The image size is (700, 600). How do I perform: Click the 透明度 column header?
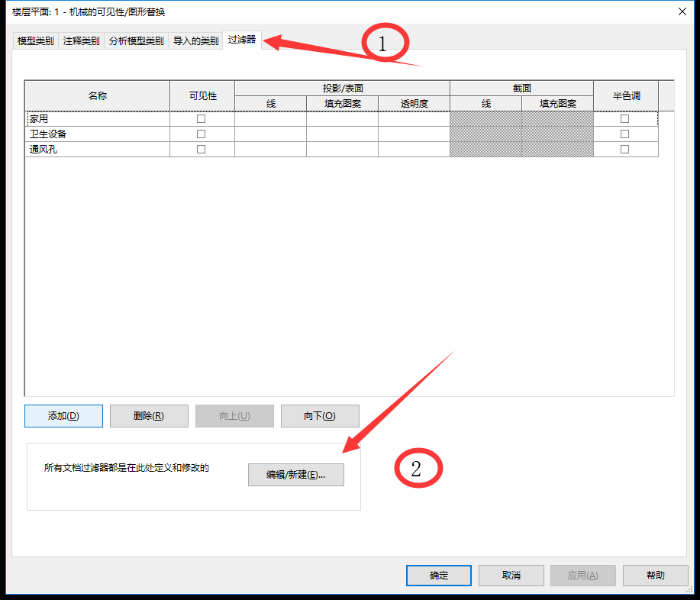pos(415,104)
